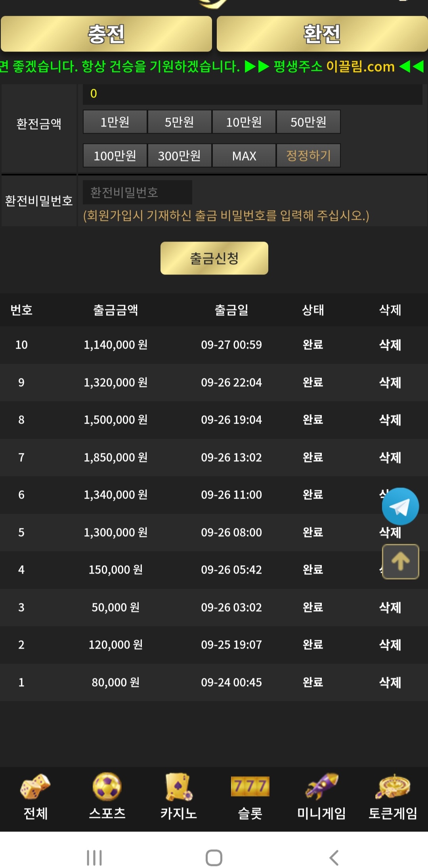Focus the 환전비밀번호 input field

pyautogui.click(x=137, y=192)
